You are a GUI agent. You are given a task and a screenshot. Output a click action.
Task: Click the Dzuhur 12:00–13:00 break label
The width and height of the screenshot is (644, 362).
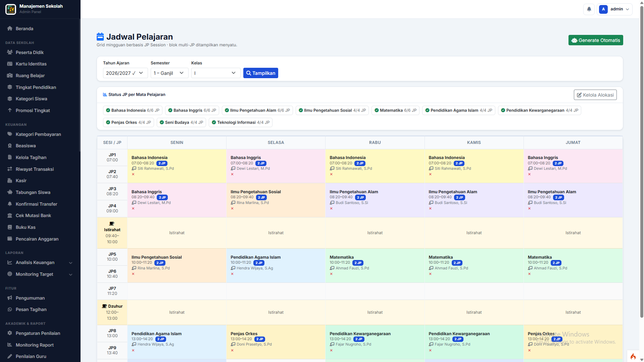pyautogui.click(x=112, y=312)
